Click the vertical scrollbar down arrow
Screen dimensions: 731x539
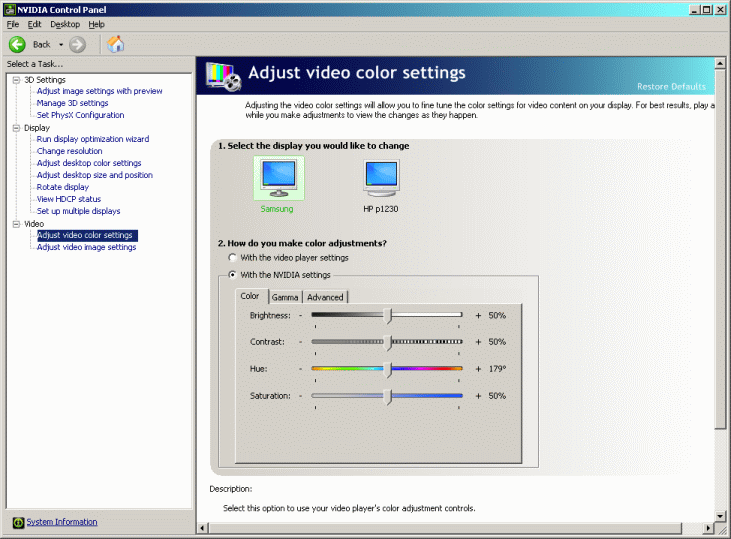pos(720,516)
